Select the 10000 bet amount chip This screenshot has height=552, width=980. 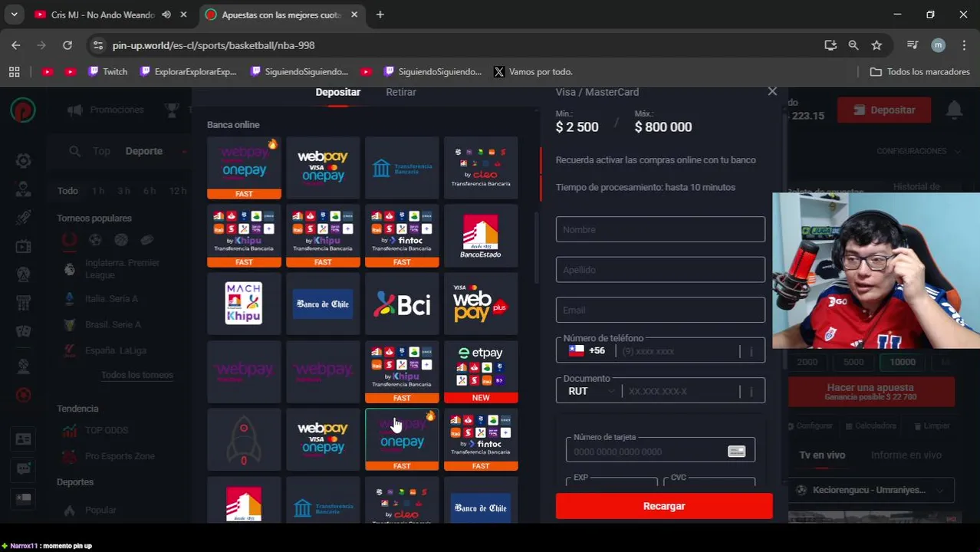click(903, 362)
